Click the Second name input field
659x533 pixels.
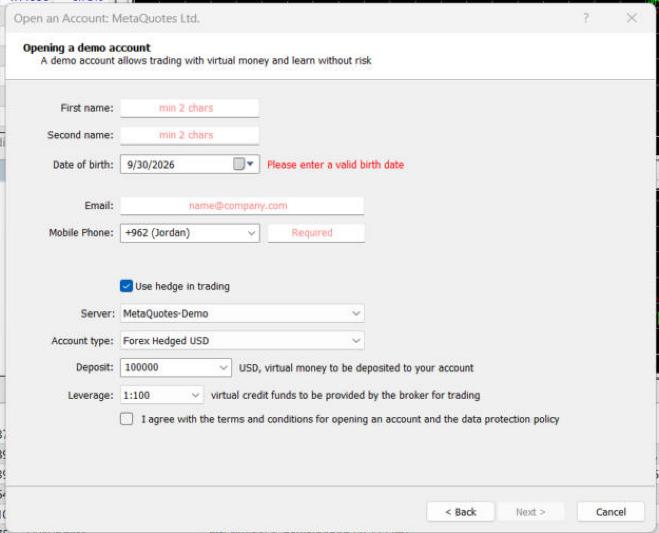click(x=190, y=135)
